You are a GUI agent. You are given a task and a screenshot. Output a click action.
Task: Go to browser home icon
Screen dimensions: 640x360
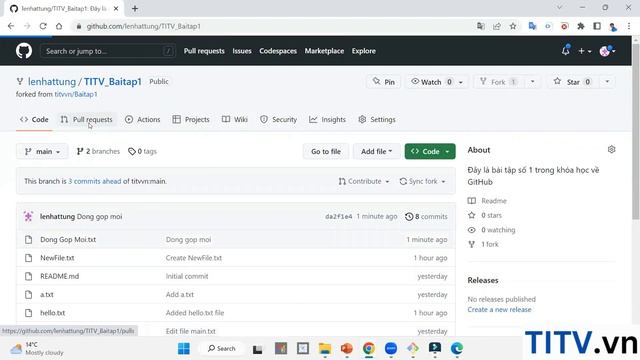coord(59,26)
